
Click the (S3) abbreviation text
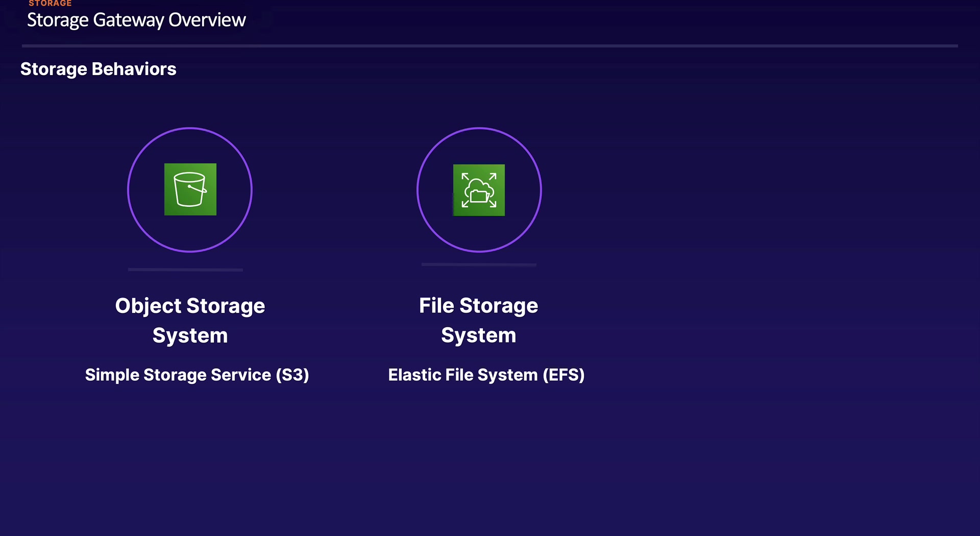(292, 375)
